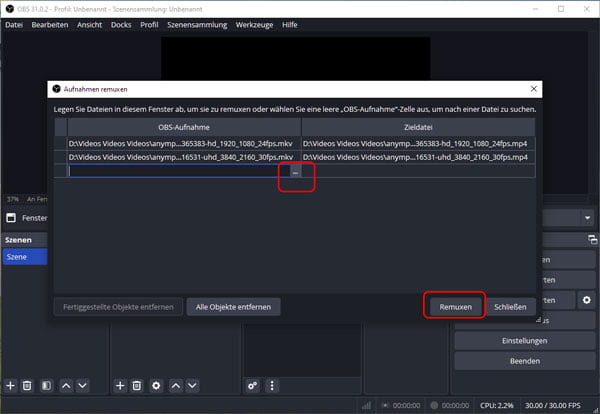Click the dock pop-out icon at right
Image resolution: width=600 pixels, height=414 pixels.
[592, 240]
